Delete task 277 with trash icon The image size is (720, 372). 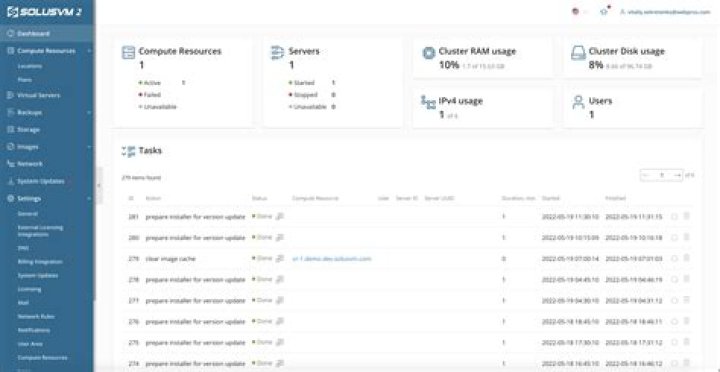(x=686, y=300)
